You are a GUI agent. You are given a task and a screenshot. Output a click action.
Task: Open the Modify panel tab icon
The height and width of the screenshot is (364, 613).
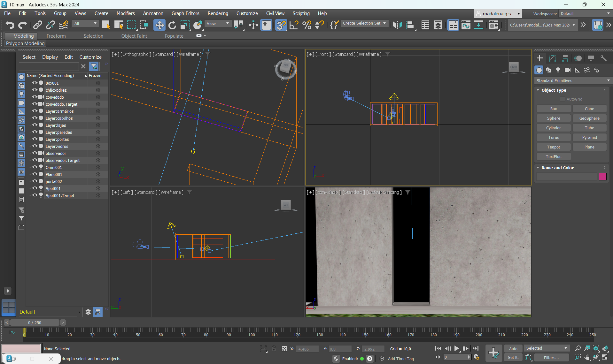tap(552, 58)
